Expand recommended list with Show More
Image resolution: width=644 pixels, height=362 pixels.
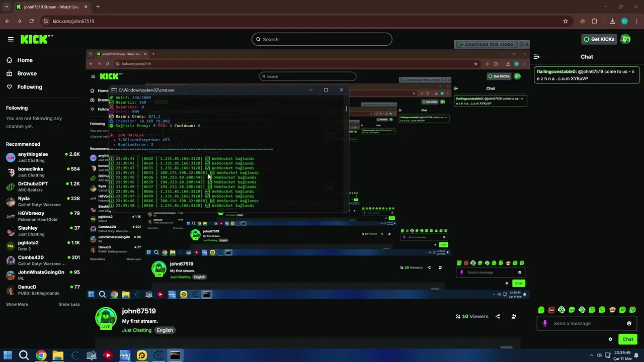pyautogui.click(x=17, y=304)
